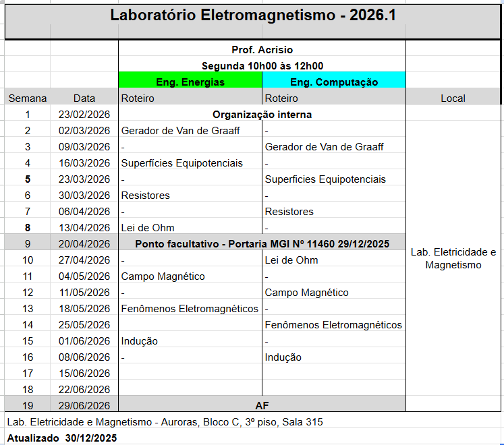The height and width of the screenshot is (445, 504).
Task: Click 'Fenômenos Eletromagnéticos' in the 18/05/2026 row
Action: pyautogui.click(x=190, y=309)
